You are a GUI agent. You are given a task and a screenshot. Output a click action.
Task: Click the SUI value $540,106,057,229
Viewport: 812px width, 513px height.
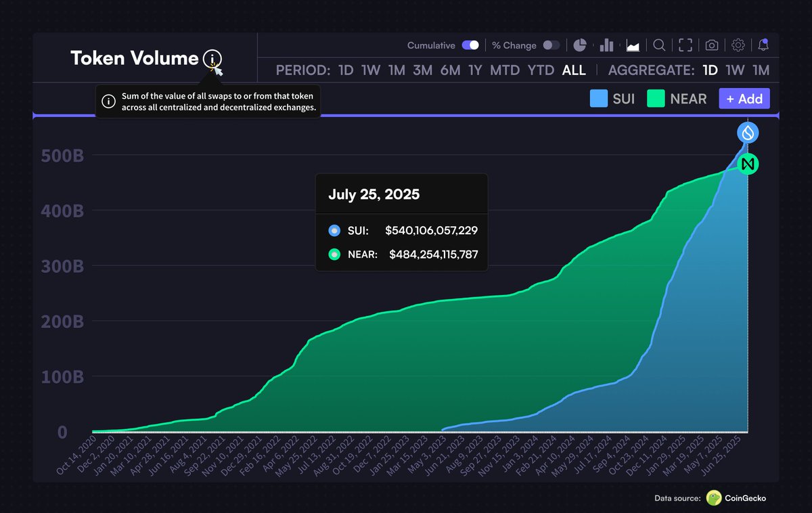click(x=431, y=231)
